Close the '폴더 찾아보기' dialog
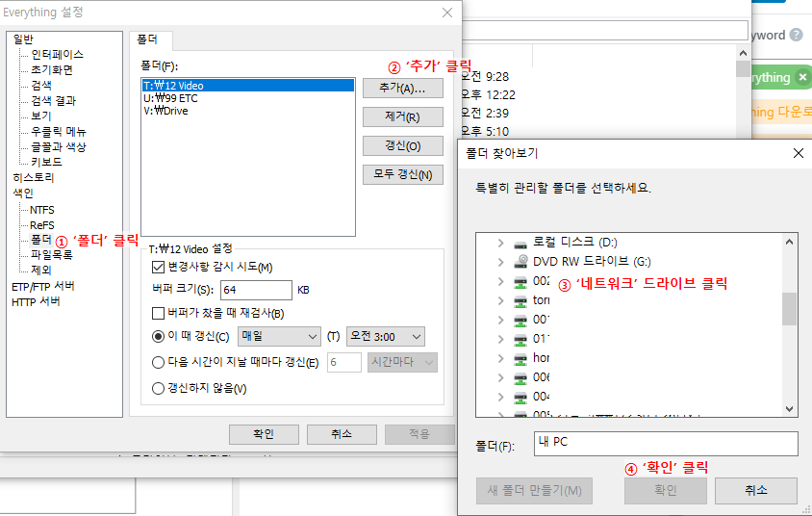 (799, 153)
